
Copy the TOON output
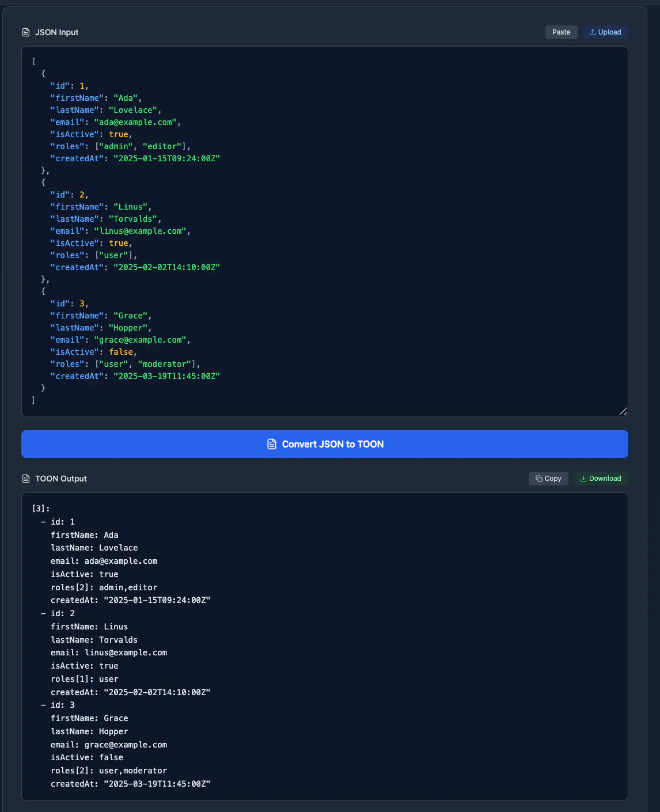pos(548,479)
